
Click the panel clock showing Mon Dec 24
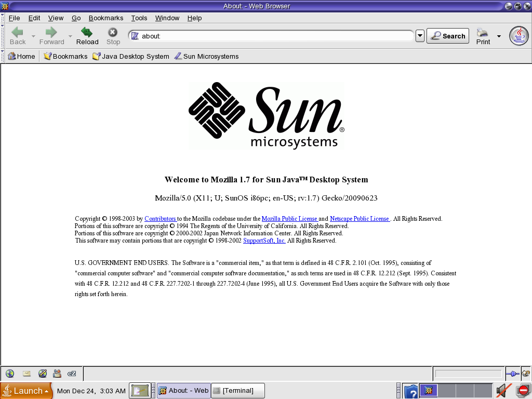[x=91, y=391]
